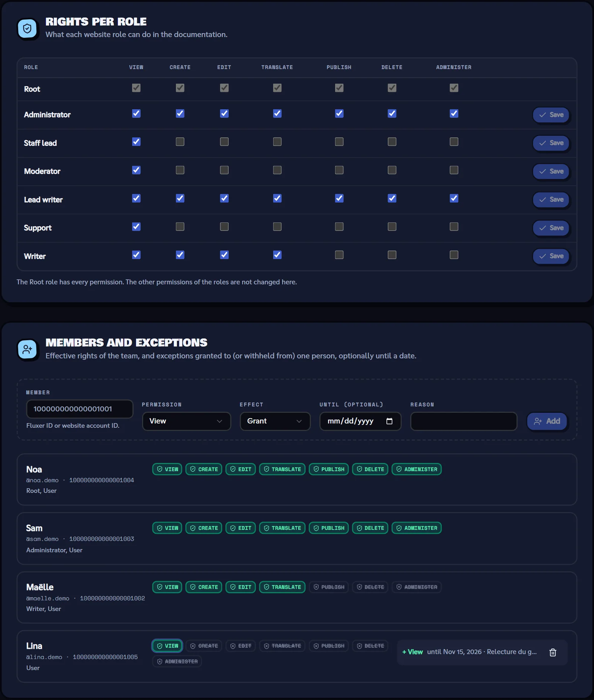Click the add-user icon beside Members and Exceptions

click(x=27, y=349)
